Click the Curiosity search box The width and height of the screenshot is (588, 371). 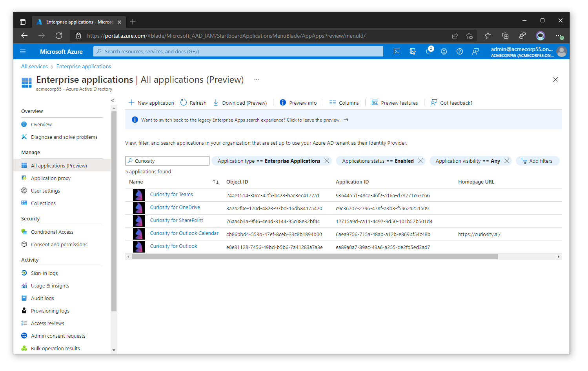(167, 161)
